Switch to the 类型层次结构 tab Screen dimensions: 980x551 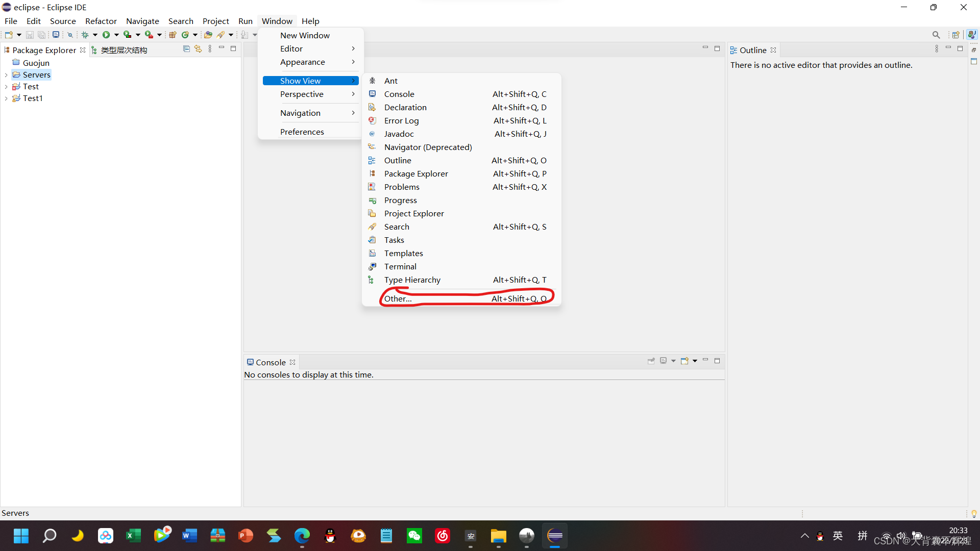(124, 50)
